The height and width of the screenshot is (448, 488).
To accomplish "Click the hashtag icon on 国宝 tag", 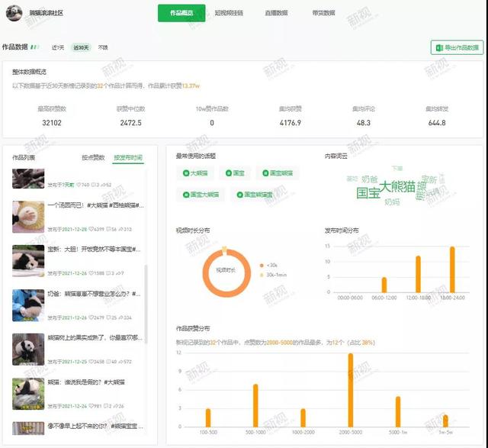I will [x=228, y=174].
